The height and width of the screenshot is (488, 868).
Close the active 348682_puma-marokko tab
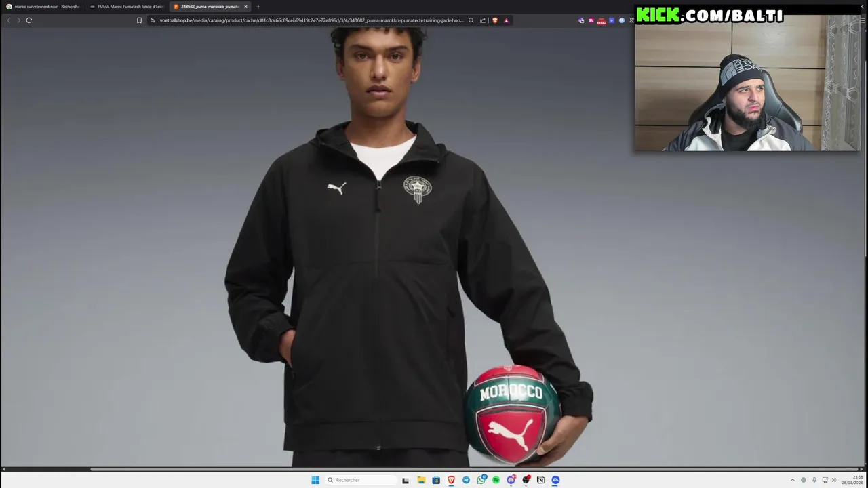245,7
